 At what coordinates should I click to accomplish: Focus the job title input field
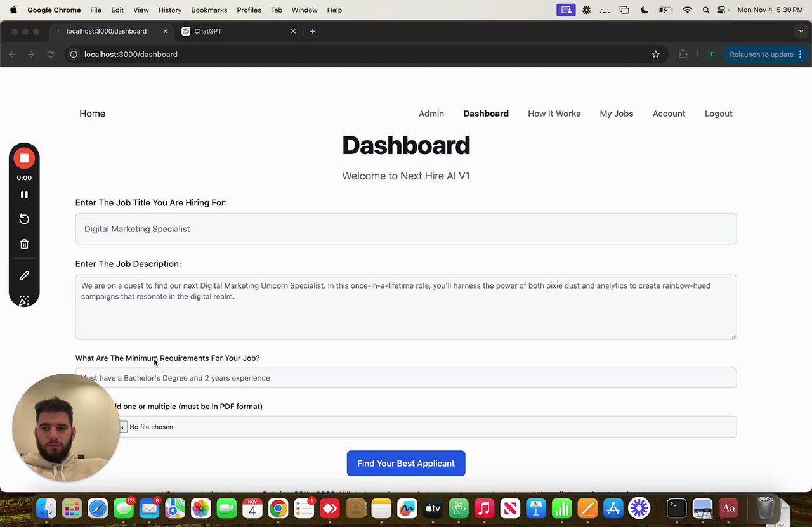[x=406, y=229]
